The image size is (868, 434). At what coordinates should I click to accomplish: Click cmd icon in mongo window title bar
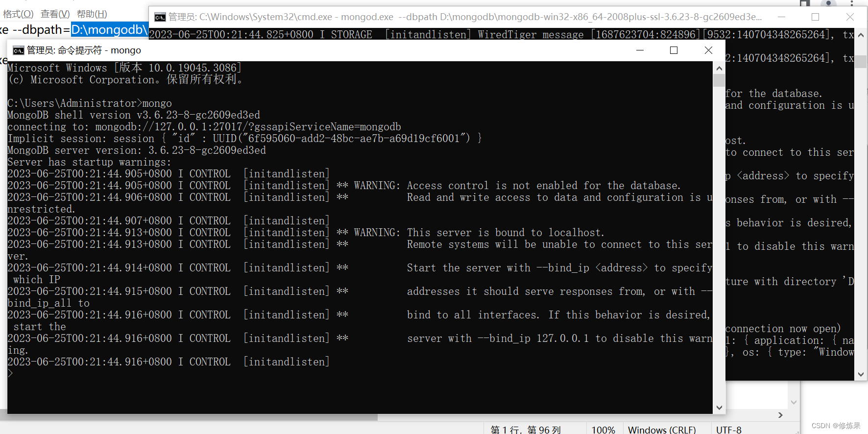coord(18,50)
